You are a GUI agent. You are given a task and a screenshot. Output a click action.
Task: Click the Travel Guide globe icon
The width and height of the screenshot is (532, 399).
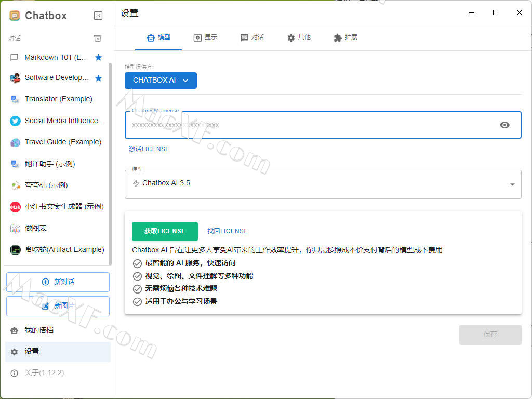[x=15, y=142]
